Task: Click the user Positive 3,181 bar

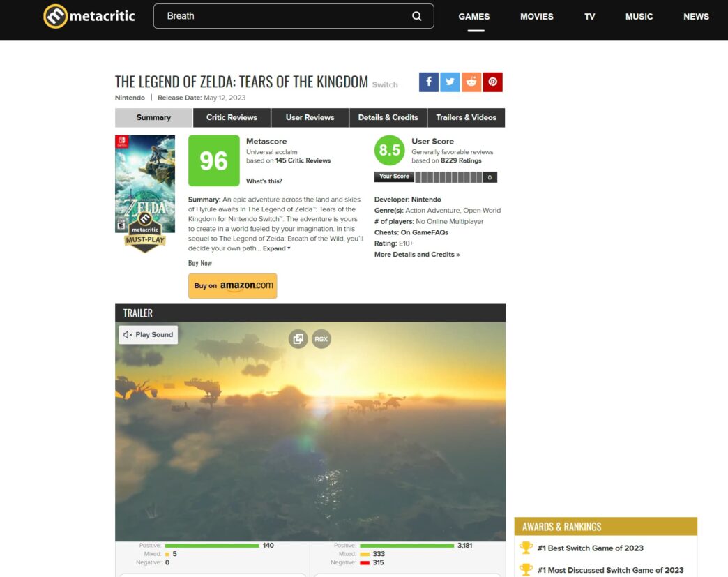Action: point(407,546)
